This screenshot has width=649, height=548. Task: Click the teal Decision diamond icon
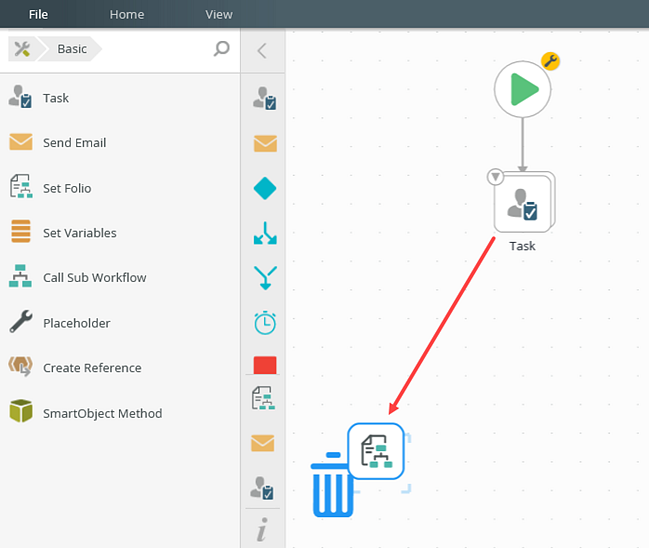point(265,188)
